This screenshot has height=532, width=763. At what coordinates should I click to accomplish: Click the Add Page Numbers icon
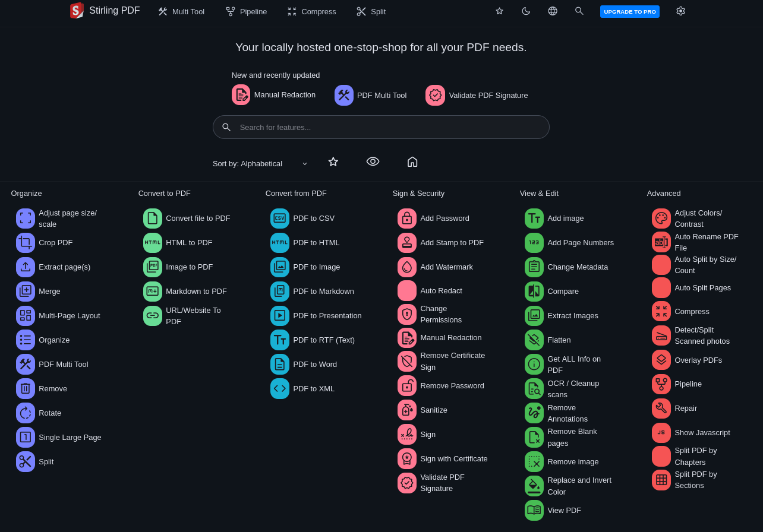534,243
